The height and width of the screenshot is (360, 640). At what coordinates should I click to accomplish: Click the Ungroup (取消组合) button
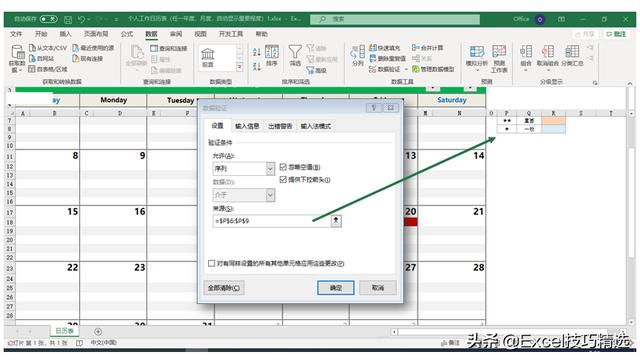click(x=547, y=58)
